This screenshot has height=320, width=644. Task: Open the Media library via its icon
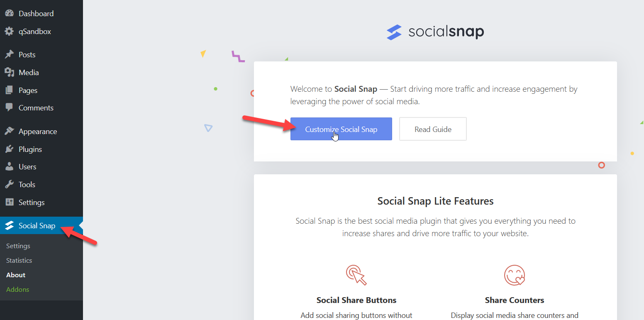(9, 72)
